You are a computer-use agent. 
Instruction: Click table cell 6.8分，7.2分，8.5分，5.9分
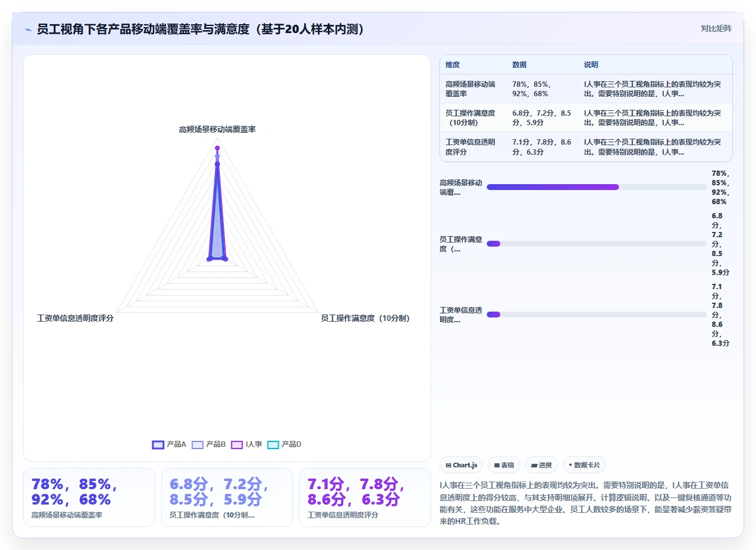click(543, 118)
